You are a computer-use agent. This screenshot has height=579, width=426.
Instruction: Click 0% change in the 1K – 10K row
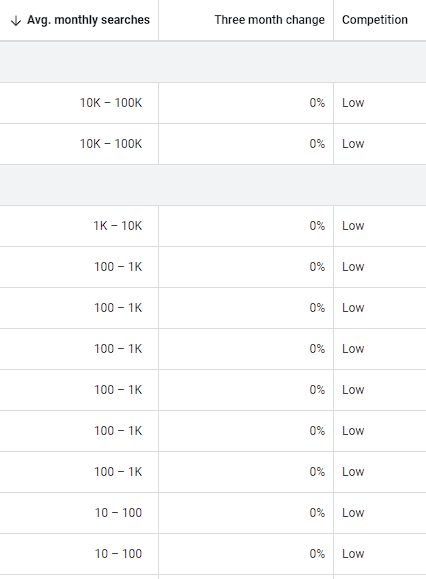click(x=317, y=226)
